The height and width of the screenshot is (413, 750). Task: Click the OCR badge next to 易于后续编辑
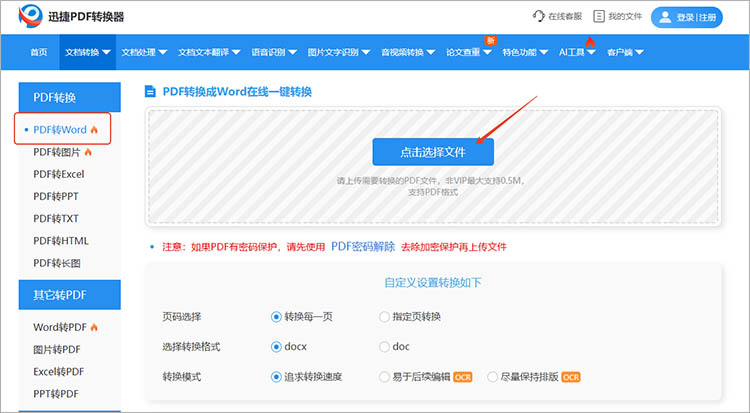(x=463, y=377)
